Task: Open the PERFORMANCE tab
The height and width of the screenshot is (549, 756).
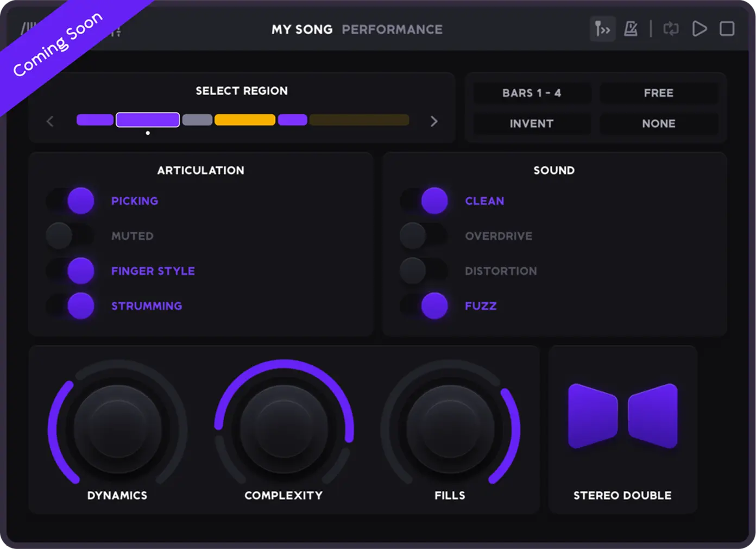Action: click(392, 29)
